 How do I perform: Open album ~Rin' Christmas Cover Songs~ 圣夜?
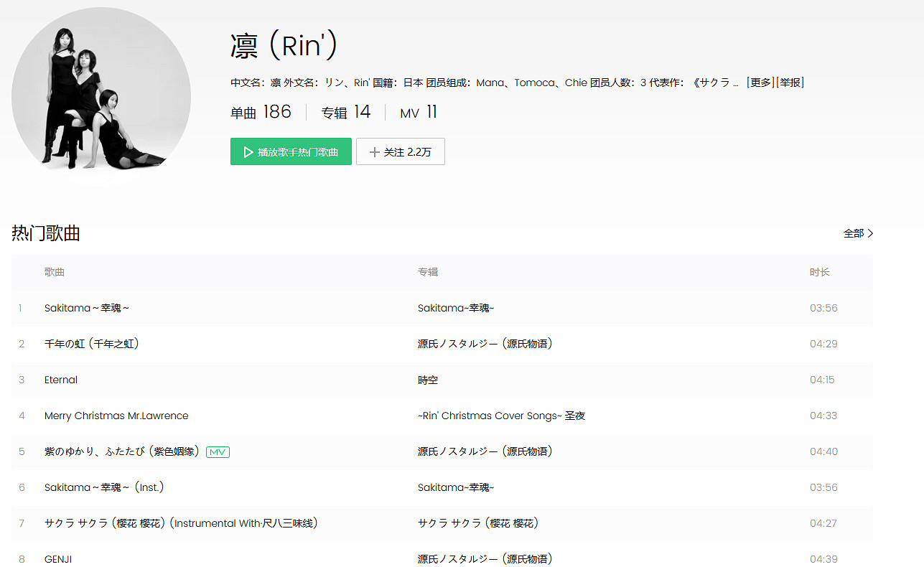(x=500, y=415)
